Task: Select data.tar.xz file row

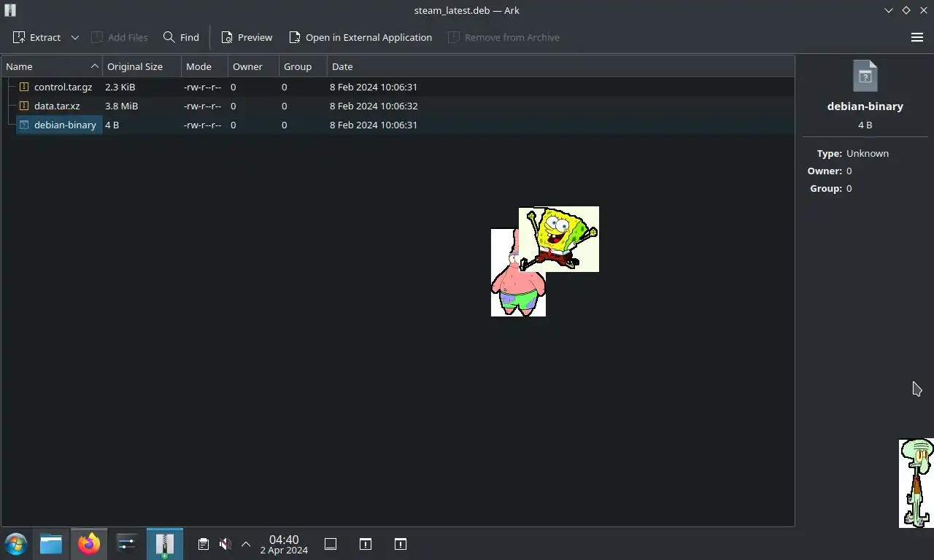Action: (398, 106)
